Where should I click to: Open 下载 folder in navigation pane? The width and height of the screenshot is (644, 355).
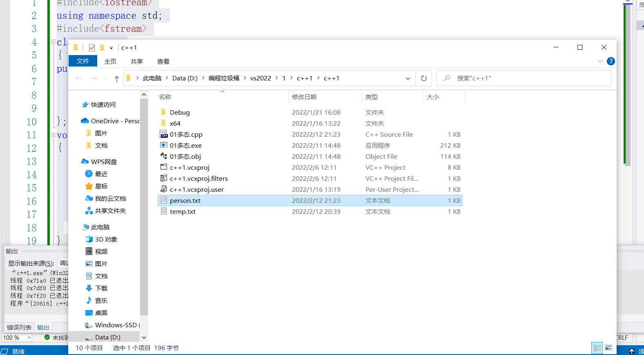pyautogui.click(x=101, y=288)
